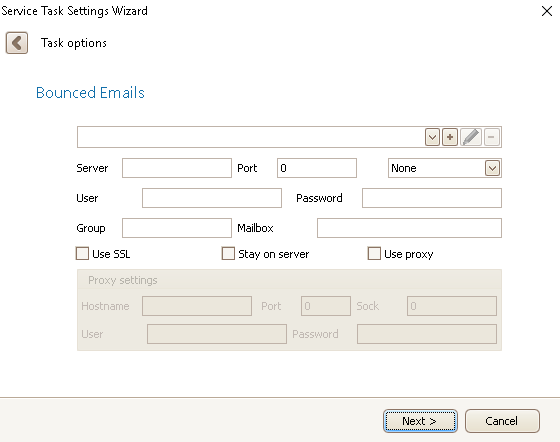The width and height of the screenshot is (560, 442).
Task: Click the Bounced Emails heading
Action: point(90,93)
